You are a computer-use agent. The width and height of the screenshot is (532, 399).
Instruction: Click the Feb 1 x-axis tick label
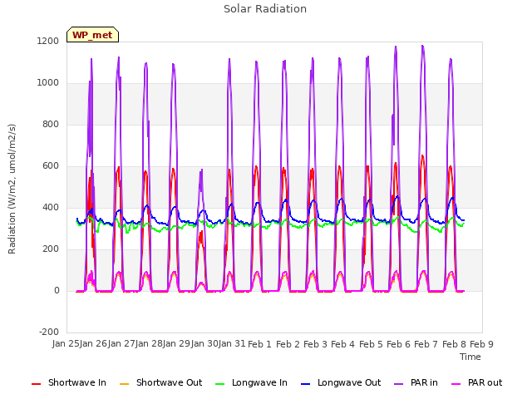(259, 344)
